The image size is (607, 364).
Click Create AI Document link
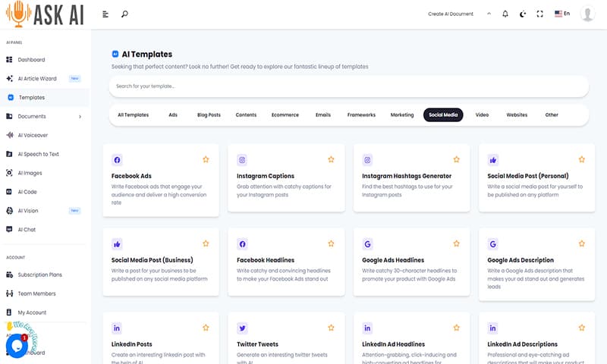coord(451,14)
